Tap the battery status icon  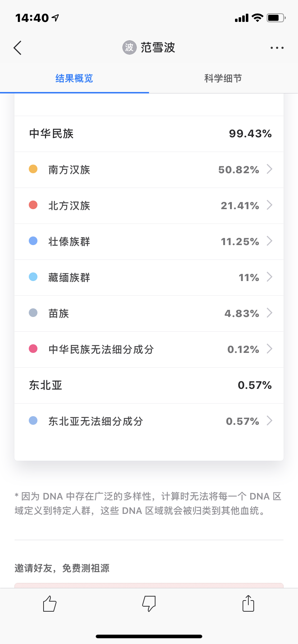(x=276, y=18)
